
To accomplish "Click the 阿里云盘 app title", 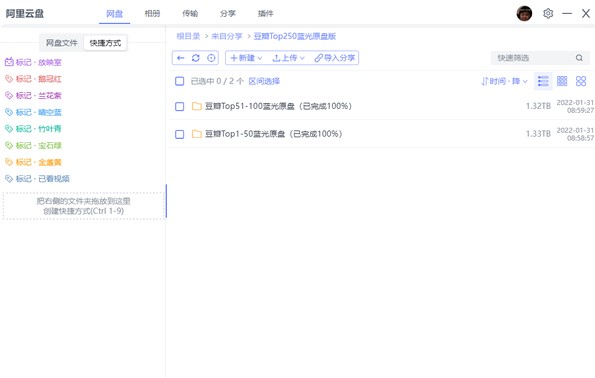I will coord(25,14).
